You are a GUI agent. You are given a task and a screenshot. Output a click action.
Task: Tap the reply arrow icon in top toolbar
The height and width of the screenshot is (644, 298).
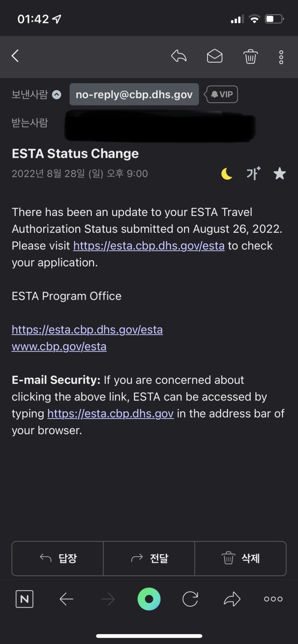[179, 56]
